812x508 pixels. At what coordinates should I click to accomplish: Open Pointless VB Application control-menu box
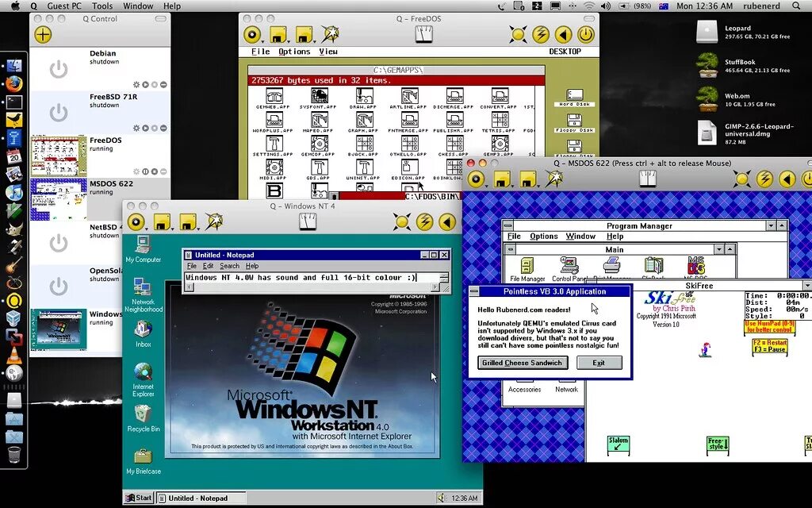tap(474, 291)
